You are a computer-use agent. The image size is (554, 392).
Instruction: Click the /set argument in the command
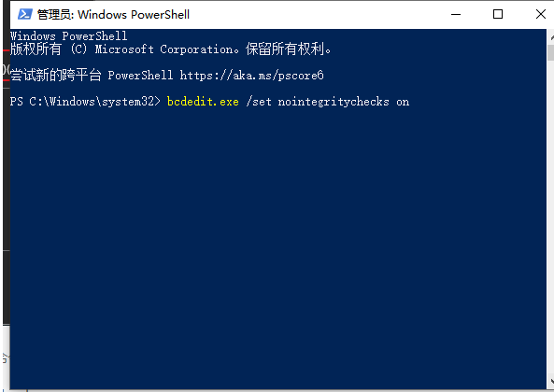click(x=259, y=102)
